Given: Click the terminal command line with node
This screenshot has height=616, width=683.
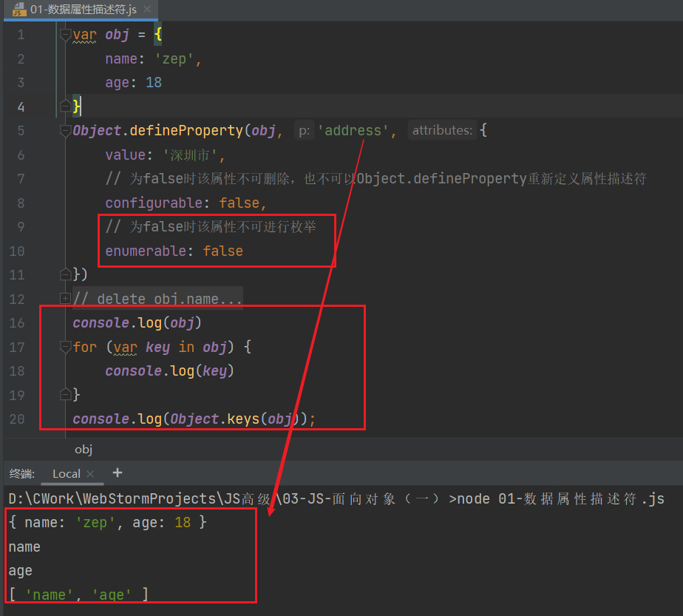Looking at the screenshot, I should (336, 499).
